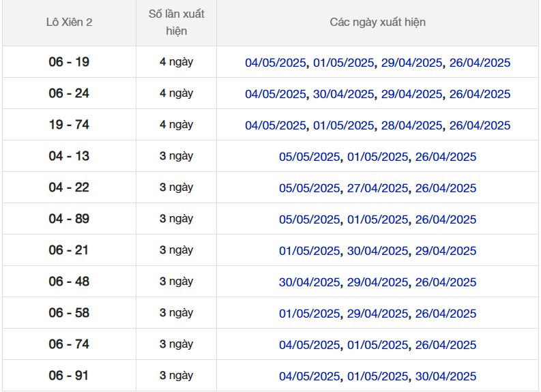Image resolution: width=541 pixels, height=392 pixels.
Task: Open the 30/04/2025 link in row 06 - 91
Action: click(x=445, y=376)
